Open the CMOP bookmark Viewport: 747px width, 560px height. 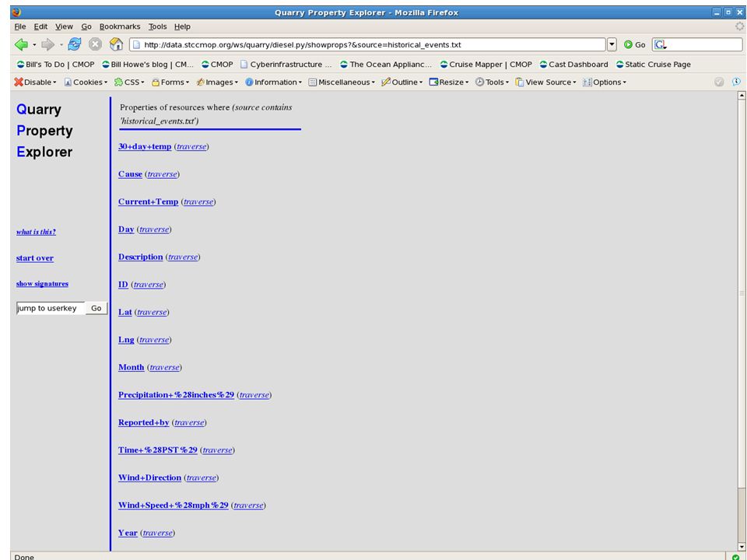(217, 65)
